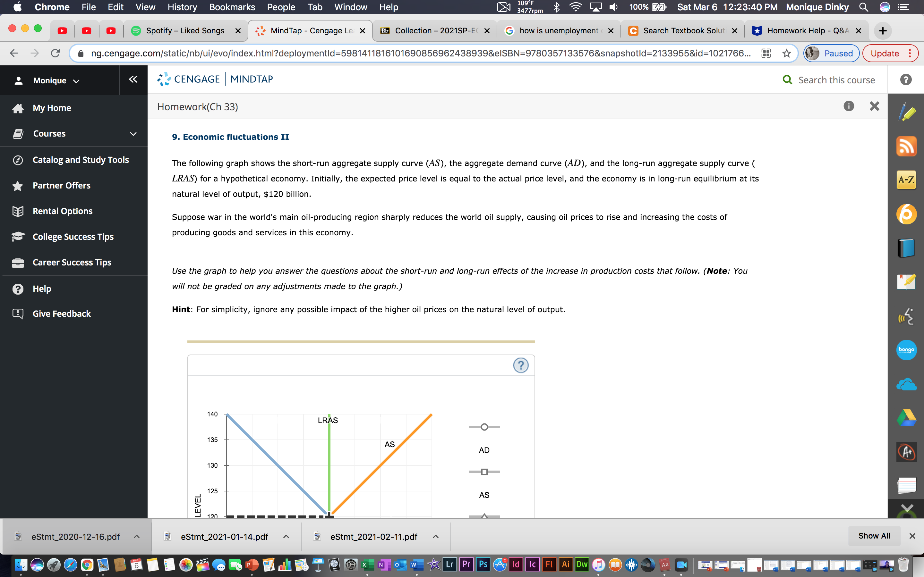This screenshot has width=924, height=577.
Task: Open the Bongo app icon
Action: click(906, 350)
